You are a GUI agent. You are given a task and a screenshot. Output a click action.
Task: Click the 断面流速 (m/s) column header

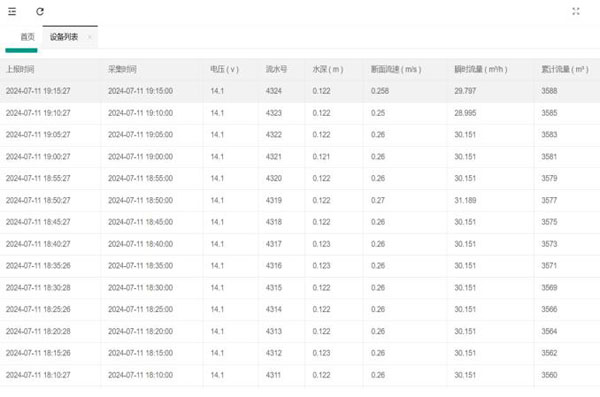click(396, 69)
